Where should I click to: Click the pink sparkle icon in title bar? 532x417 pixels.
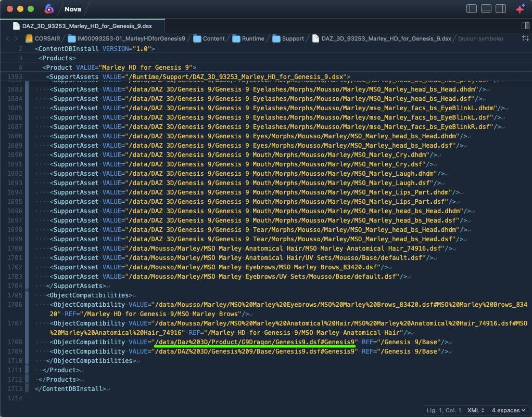(520, 9)
